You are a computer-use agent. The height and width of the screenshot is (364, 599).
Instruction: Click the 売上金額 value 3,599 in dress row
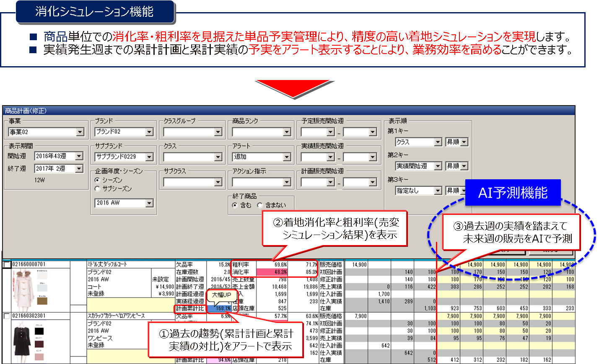point(312,338)
